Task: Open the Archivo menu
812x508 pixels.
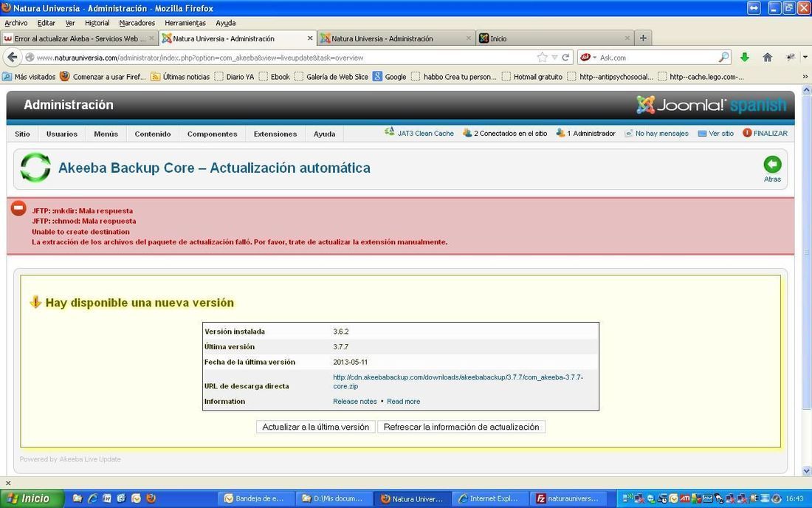Action: point(16,23)
